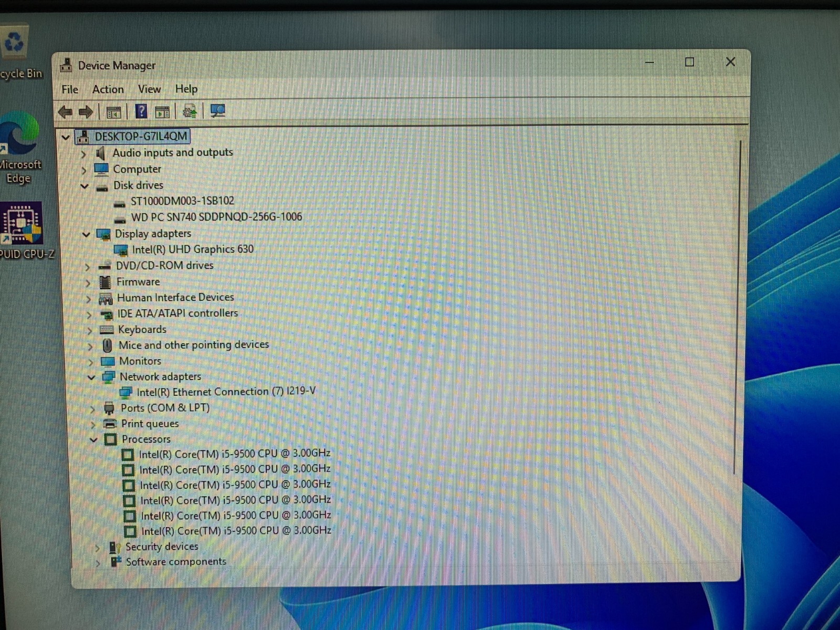
Task: Expand the Firmware category
Action: click(88, 283)
